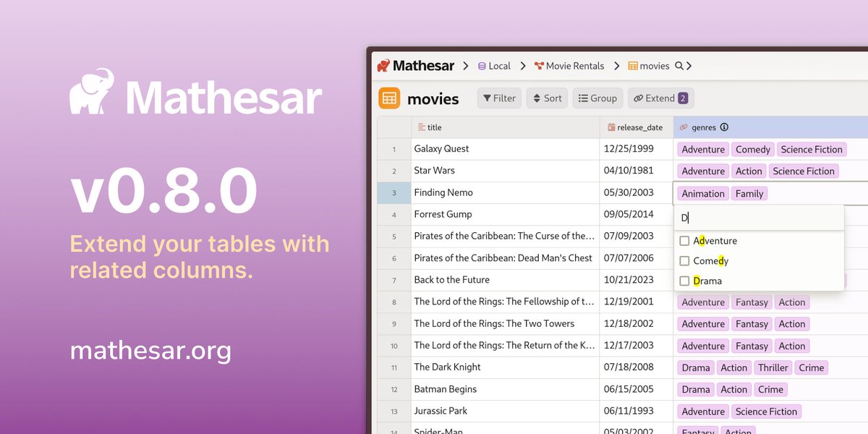Image resolution: width=868 pixels, height=434 pixels.
Task: Click the 06/11/1993 release date cell
Action: (637, 411)
